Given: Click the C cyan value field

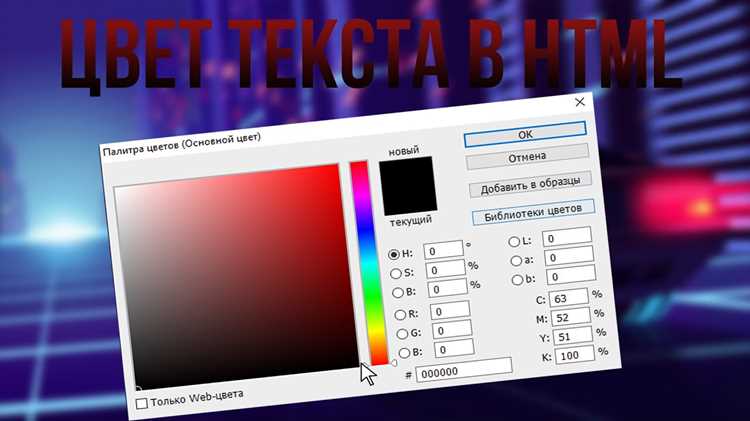Looking at the screenshot, I should coord(569,298).
